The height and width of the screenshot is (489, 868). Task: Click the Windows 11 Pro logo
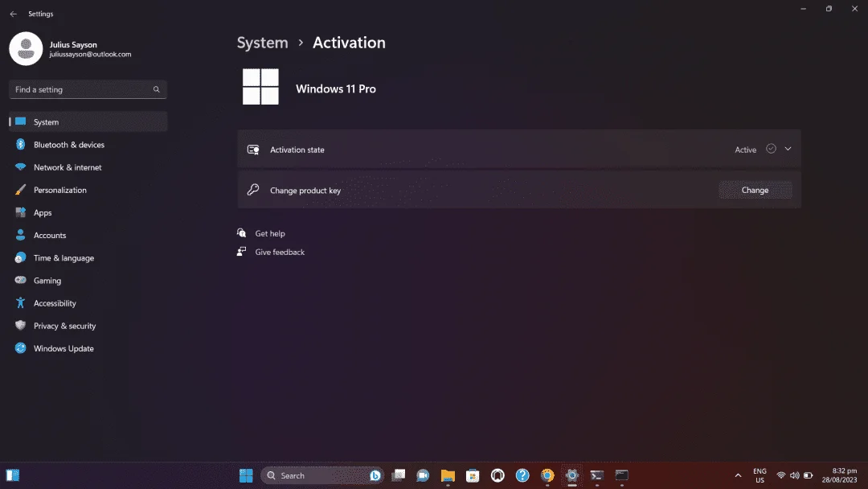coord(260,87)
